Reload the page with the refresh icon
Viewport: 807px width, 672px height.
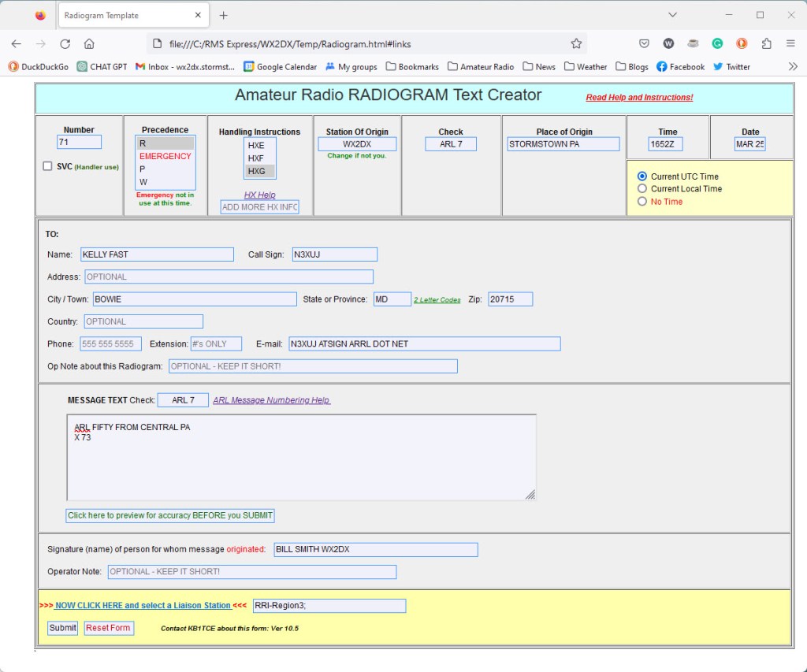click(x=65, y=44)
